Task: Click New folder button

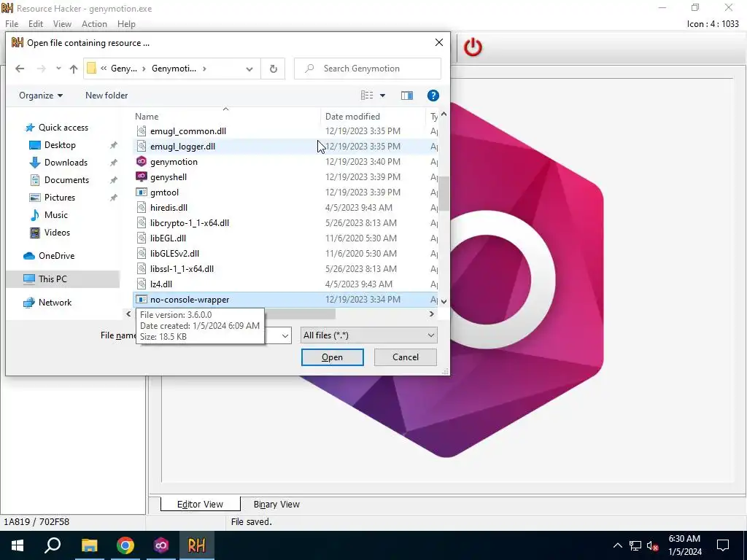Action: point(107,96)
